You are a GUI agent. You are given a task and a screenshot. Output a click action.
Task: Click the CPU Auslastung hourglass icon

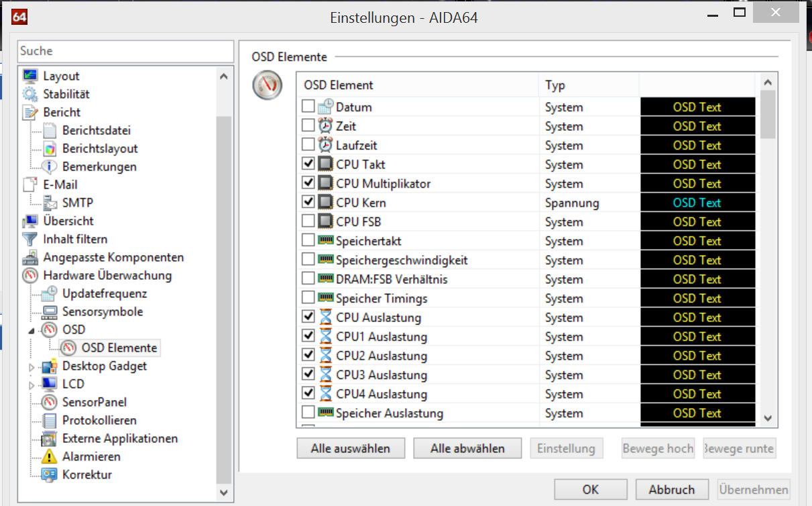[x=325, y=317]
